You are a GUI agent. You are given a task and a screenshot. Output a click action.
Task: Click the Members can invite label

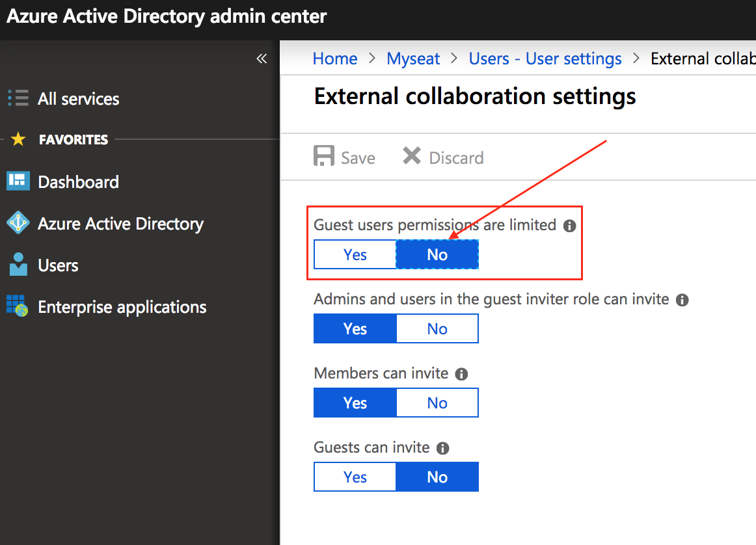click(381, 373)
